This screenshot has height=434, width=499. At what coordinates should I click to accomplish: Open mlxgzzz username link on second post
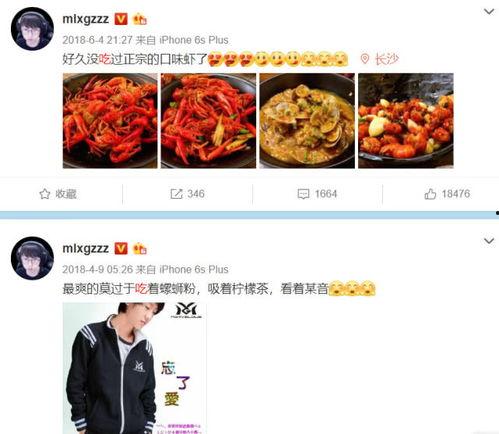(x=86, y=248)
